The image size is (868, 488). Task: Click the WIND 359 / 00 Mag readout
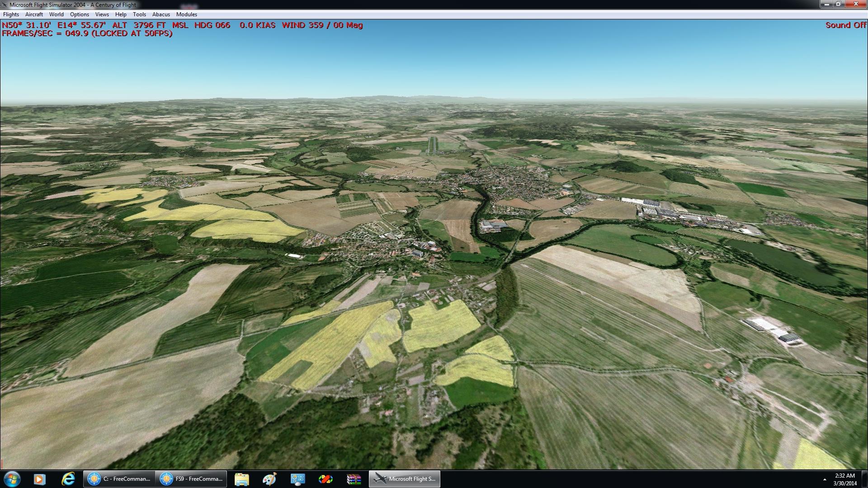pos(322,25)
